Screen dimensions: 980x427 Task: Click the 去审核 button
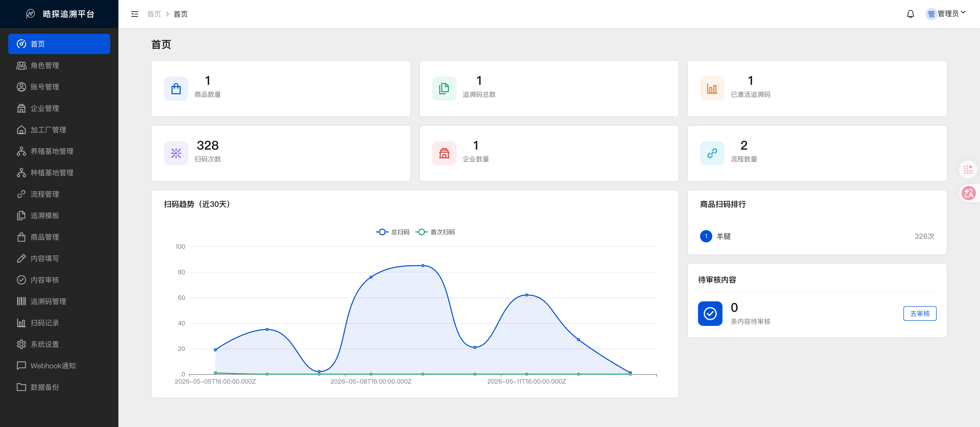(920, 314)
